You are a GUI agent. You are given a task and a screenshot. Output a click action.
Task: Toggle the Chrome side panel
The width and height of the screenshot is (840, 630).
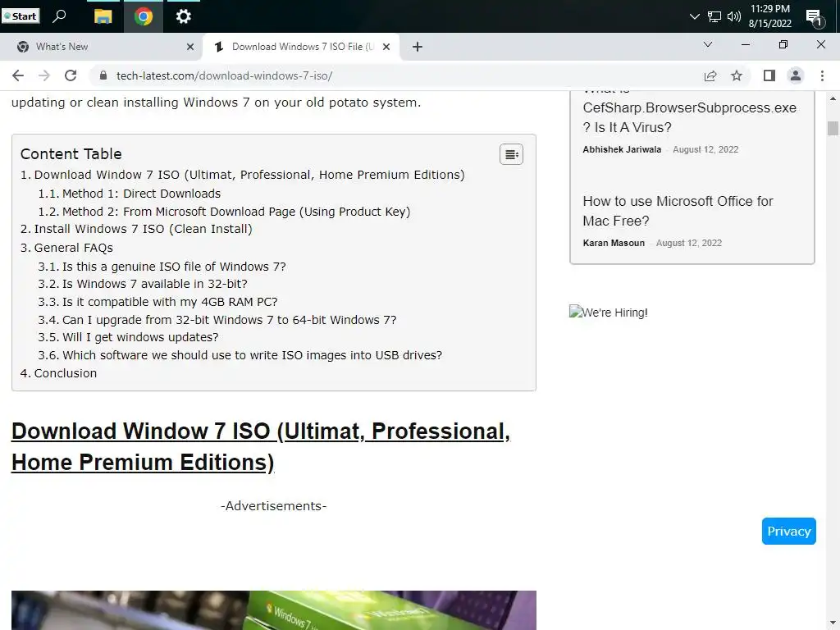(x=769, y=75)
